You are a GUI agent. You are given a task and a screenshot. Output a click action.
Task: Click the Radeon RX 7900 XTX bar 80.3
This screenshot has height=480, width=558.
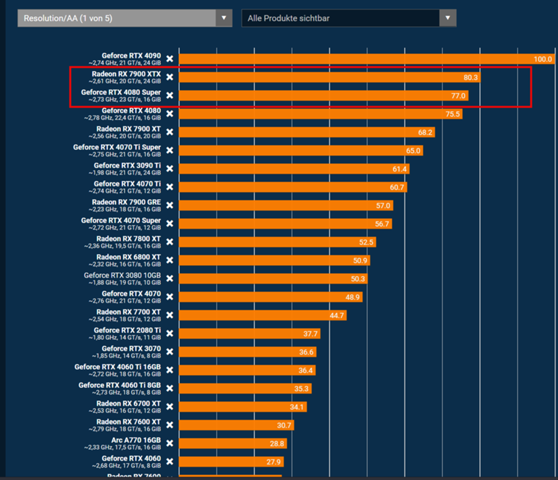[330, 77]
